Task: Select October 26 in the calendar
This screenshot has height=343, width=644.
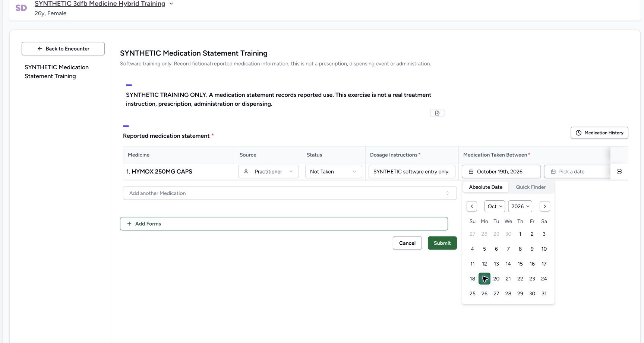Action: (x=484, y=293)
